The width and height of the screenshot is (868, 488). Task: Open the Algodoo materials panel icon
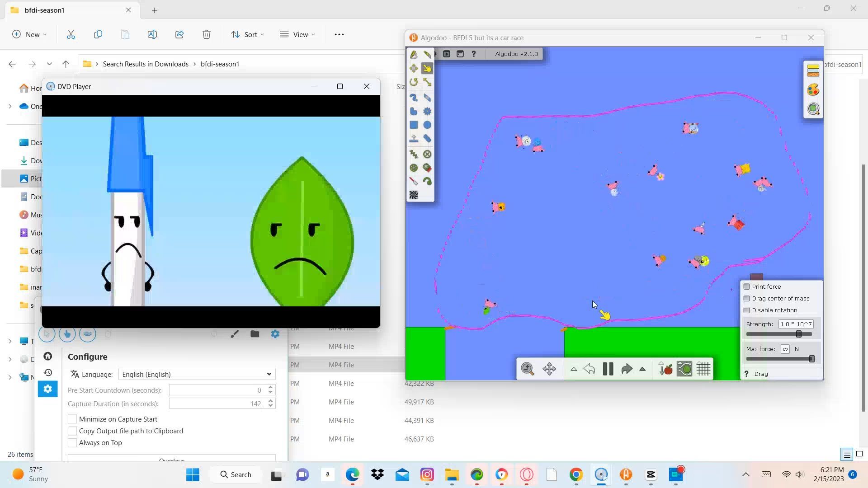813,70
